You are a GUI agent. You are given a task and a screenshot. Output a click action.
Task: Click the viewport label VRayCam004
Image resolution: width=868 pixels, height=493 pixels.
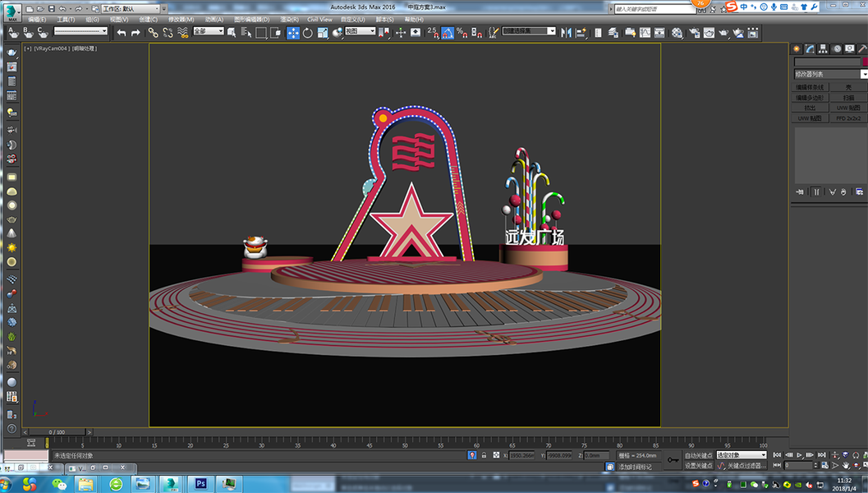click(x=50, y=48)
